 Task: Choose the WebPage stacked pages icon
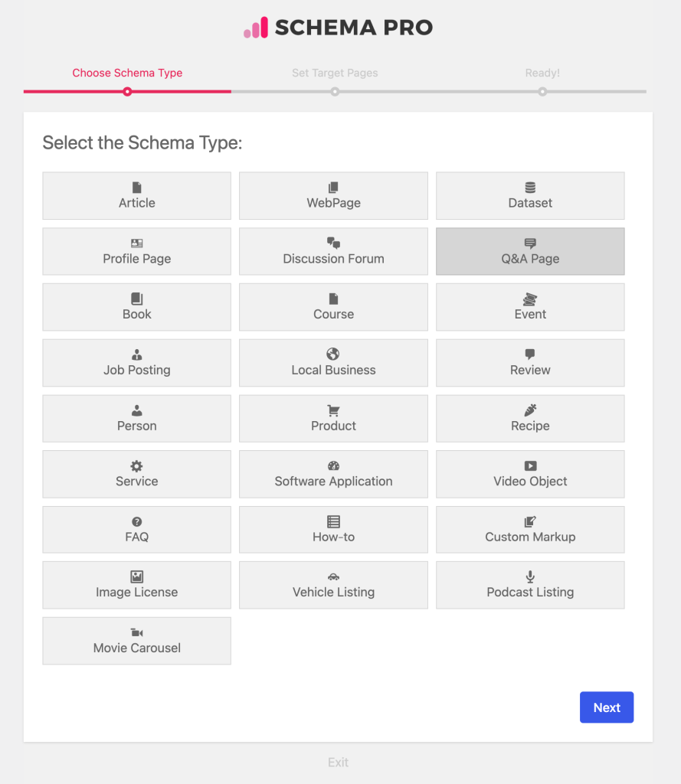pyautogui.click(x=333, y=188)
